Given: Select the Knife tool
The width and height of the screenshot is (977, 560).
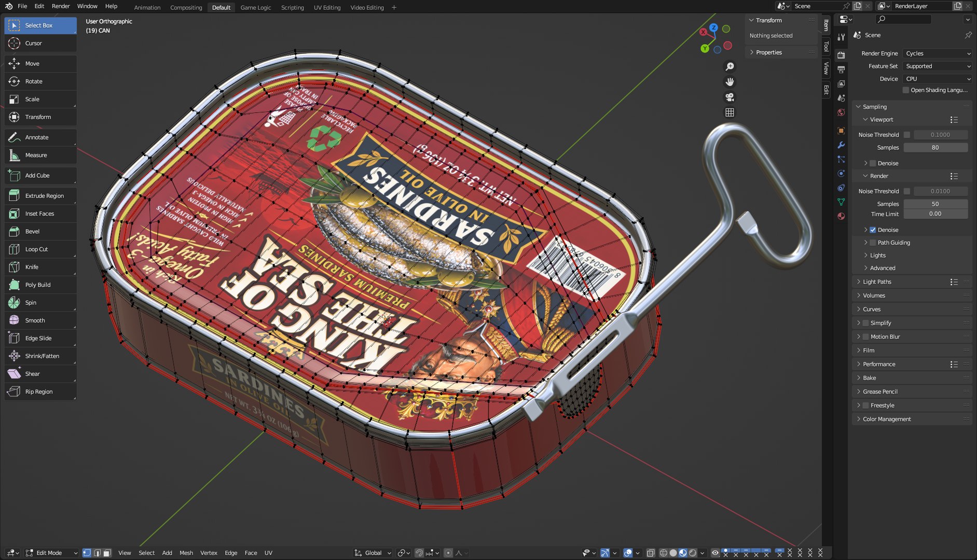Looking at the screenshot, I should pos(40,267).
